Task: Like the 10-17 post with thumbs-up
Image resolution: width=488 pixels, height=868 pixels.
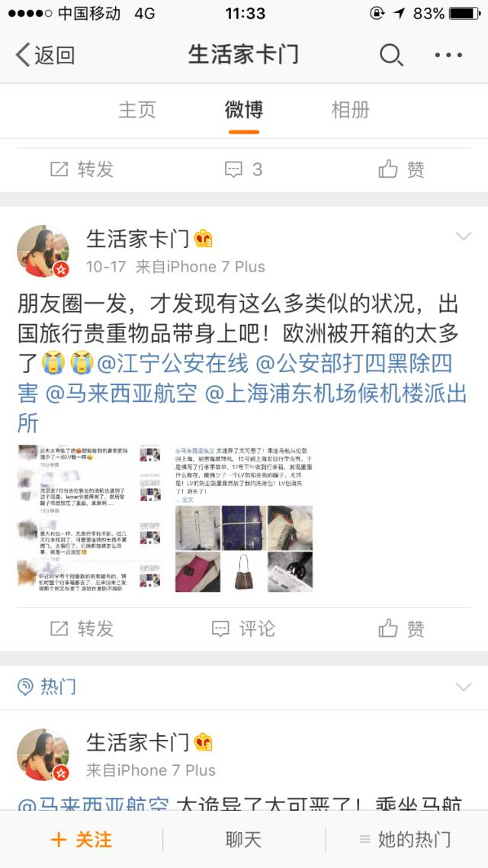Action: (x=402, y=628)
